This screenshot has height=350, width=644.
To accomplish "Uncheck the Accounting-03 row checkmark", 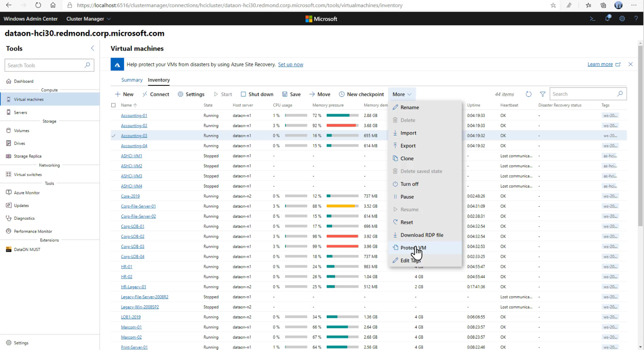I will (x=114, y=136).
